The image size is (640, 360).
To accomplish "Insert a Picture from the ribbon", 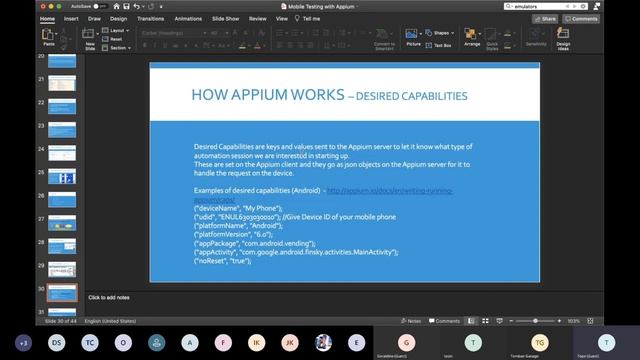I will pyautogui.click(x=411, y=34).
